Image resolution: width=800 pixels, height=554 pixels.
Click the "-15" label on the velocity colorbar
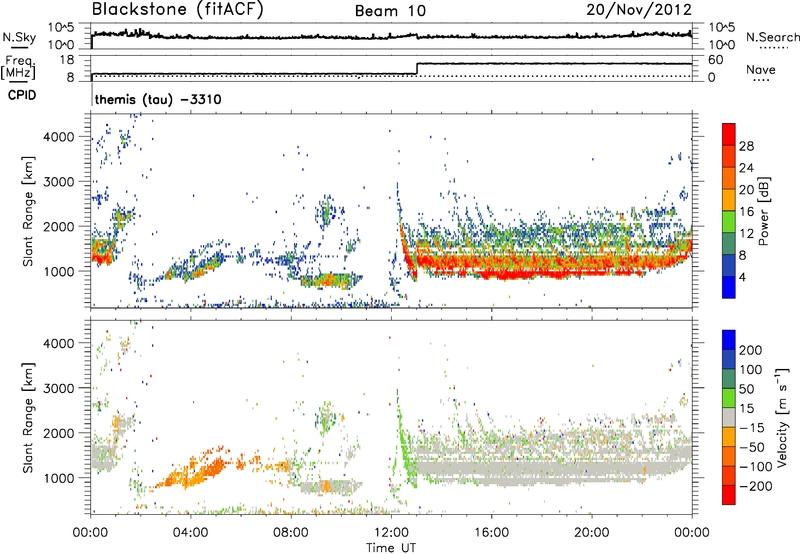tap(751, 427)
